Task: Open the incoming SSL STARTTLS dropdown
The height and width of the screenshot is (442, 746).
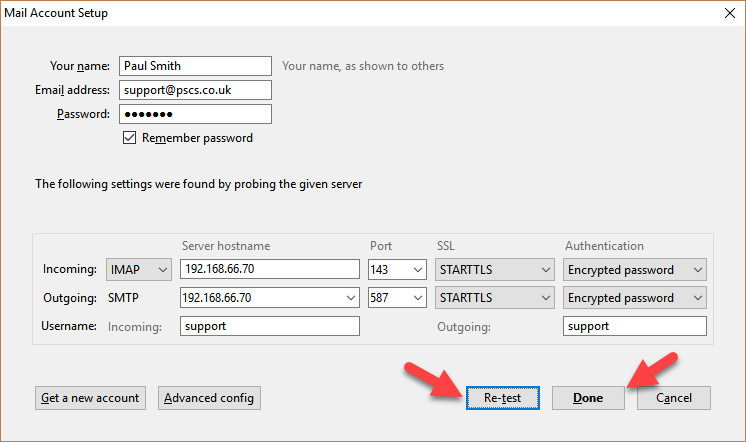Action: click(495, 270)
